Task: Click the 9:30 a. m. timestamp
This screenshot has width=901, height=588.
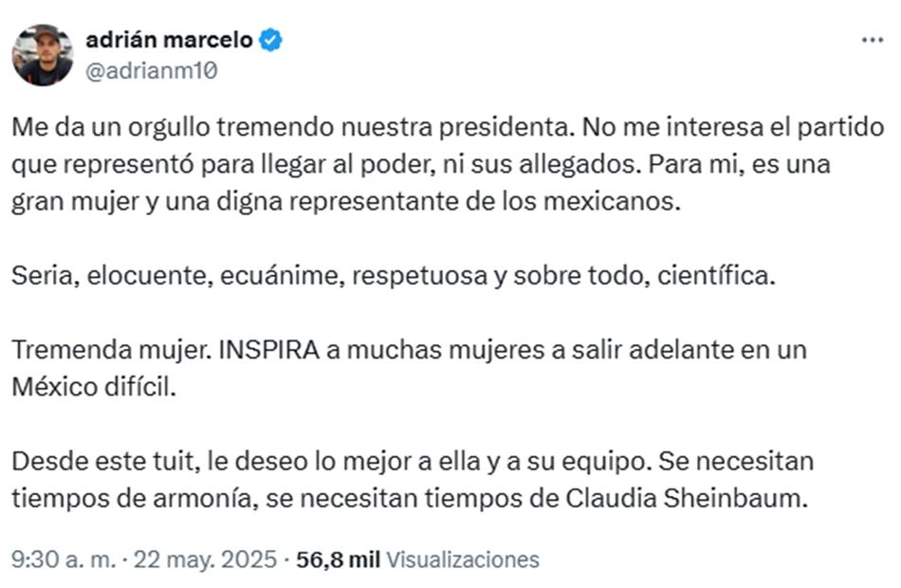Action: 64,560
